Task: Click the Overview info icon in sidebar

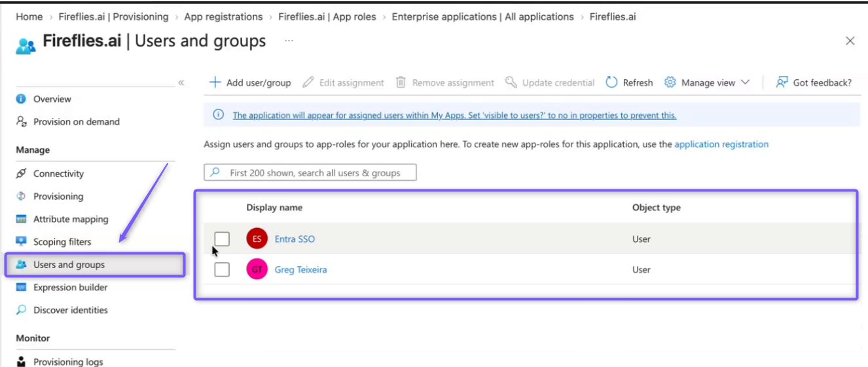Action: 21,99
